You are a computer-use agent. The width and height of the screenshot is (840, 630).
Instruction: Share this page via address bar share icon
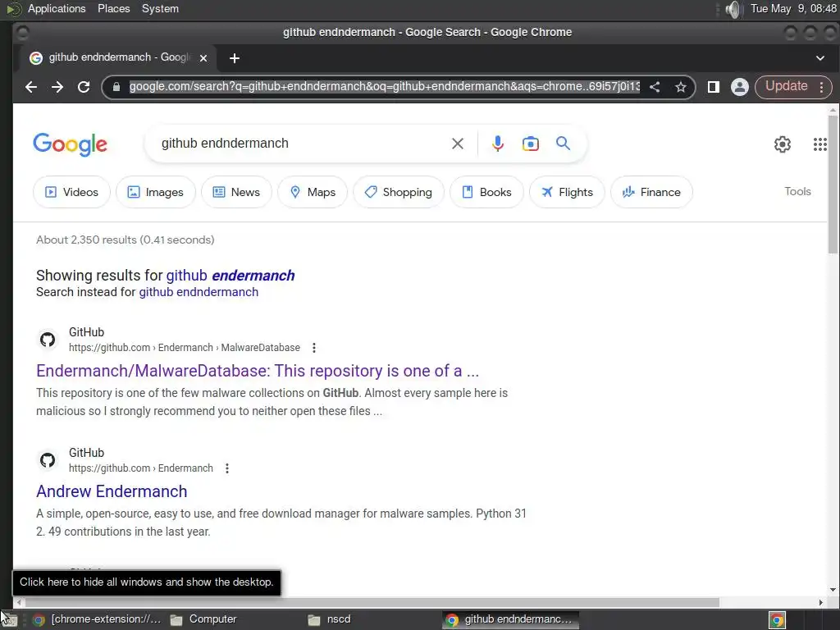tap(655, 87)
